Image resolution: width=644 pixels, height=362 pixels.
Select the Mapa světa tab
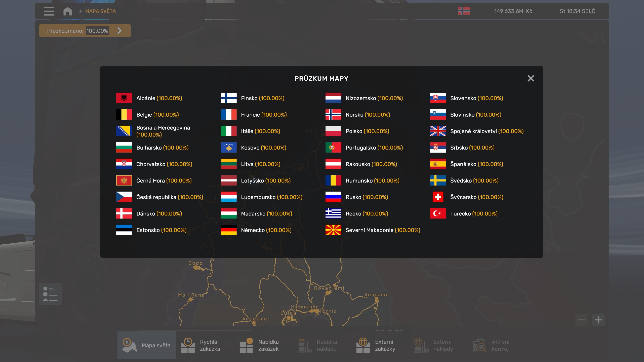tap(147, 345)
